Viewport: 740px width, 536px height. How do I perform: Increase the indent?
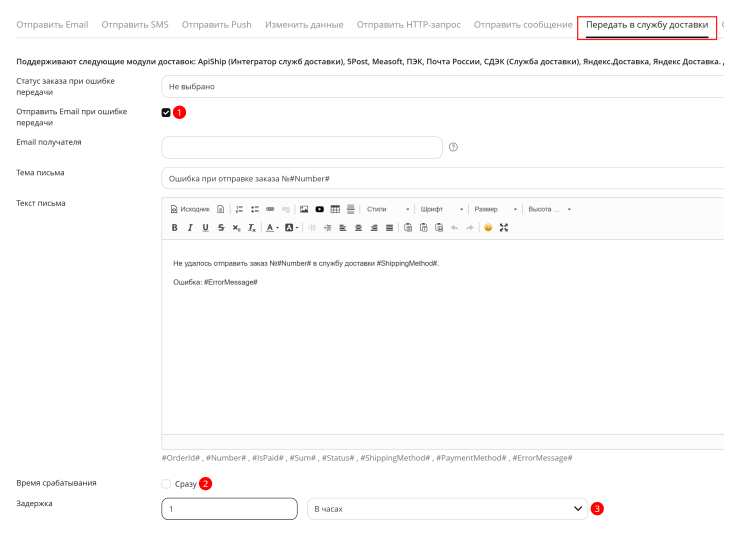[x=328, y=227]
